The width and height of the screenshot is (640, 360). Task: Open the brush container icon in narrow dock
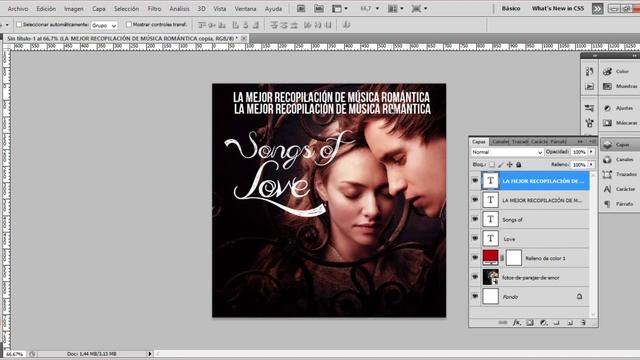(589, 123)
